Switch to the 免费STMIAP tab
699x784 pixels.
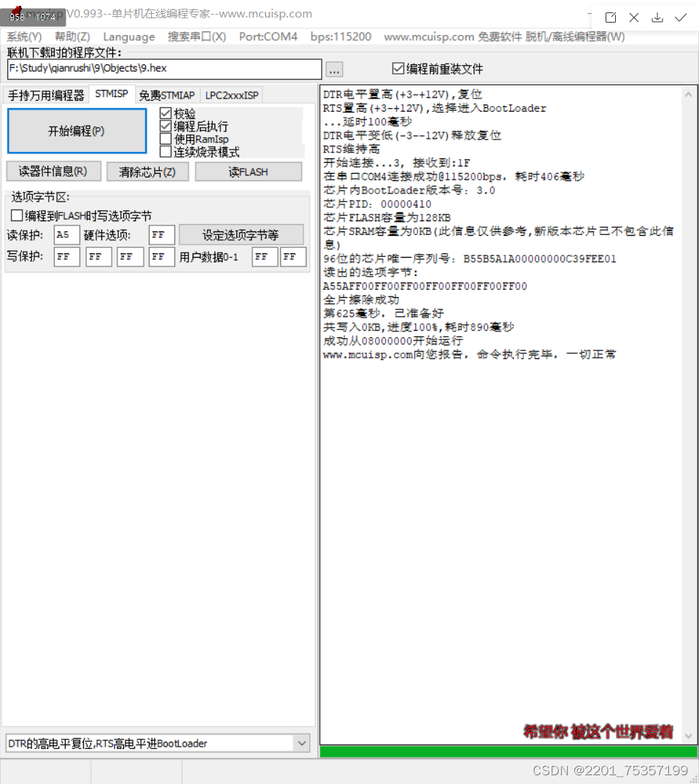[x=167, y=95]
